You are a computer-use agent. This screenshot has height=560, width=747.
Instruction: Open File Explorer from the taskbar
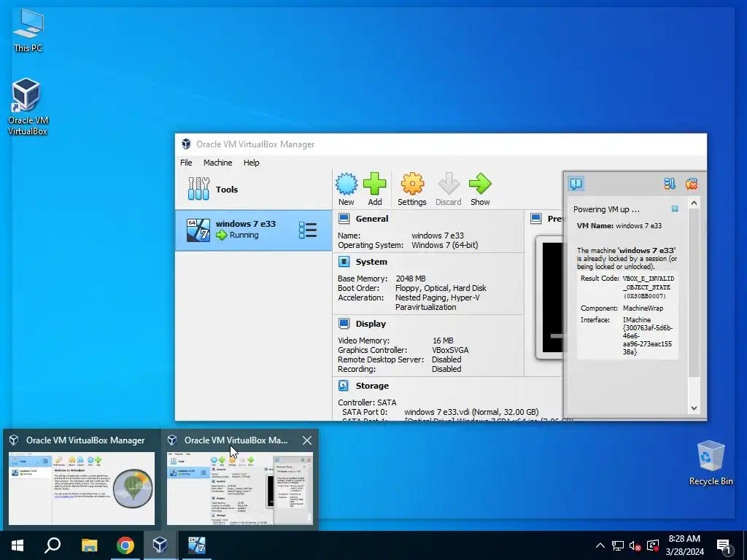[89, 545]
